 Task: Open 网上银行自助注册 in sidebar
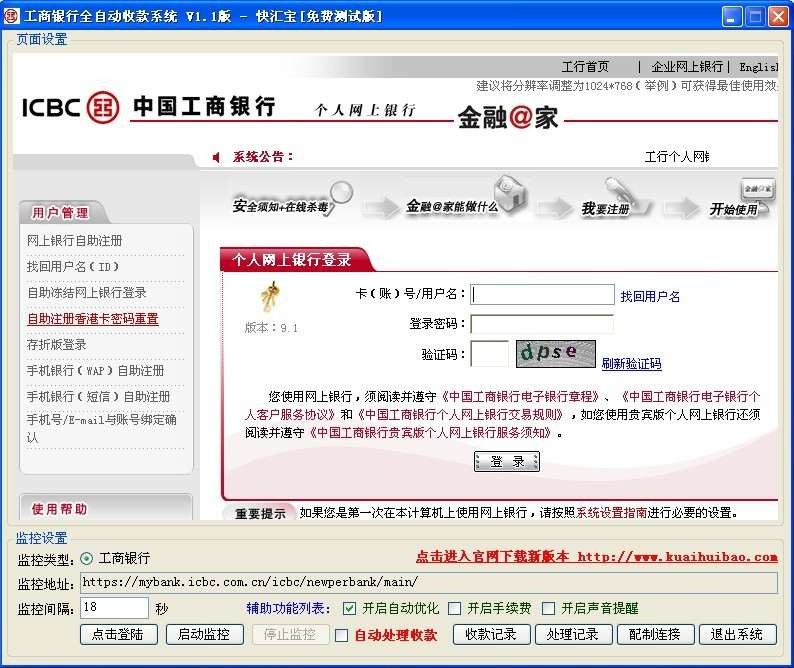[74, 241]
